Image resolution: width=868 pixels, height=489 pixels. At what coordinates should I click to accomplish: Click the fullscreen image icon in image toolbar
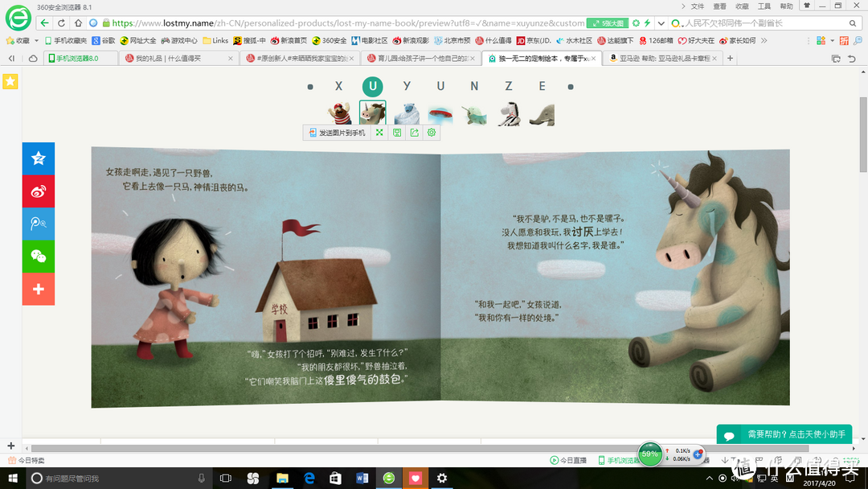pos(379,133)
